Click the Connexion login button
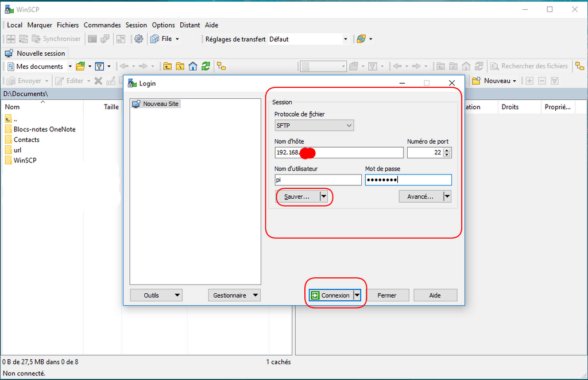Screen dimensions: 588x380 [x=331, y=295]
